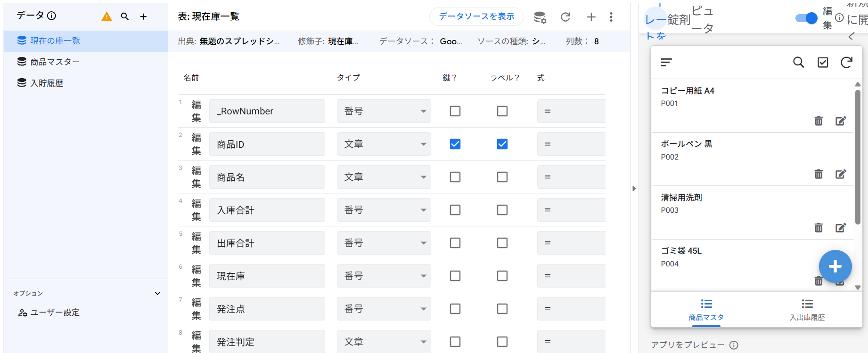Toggle the key checkbox for _RowNumber
Viewport: 868px width, 353px height.
455,111
